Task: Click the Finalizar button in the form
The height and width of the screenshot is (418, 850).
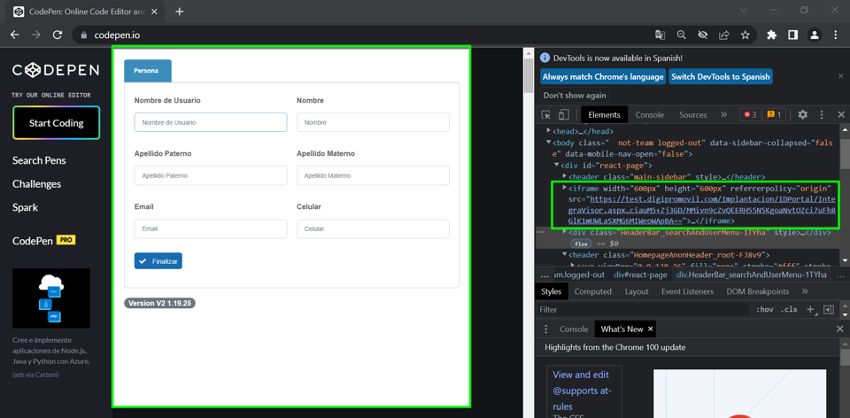Action: point(158,261)
